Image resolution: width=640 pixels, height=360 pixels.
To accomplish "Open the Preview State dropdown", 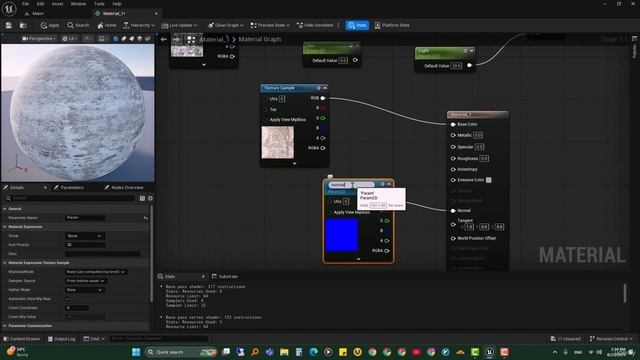I will pyautogui.click(x=270, y=25).
